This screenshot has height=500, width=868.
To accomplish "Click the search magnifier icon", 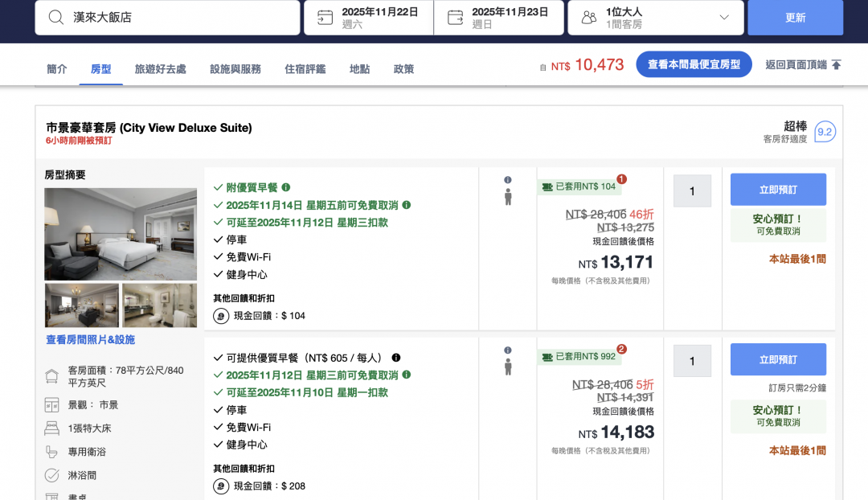I will pyautogui.click(x=55, y=18).
